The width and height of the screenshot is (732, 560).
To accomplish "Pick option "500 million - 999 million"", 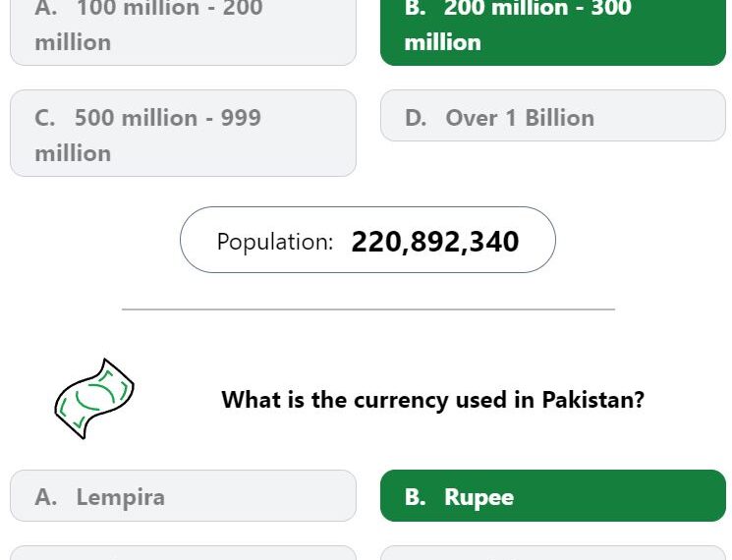I will pos(183,134).
